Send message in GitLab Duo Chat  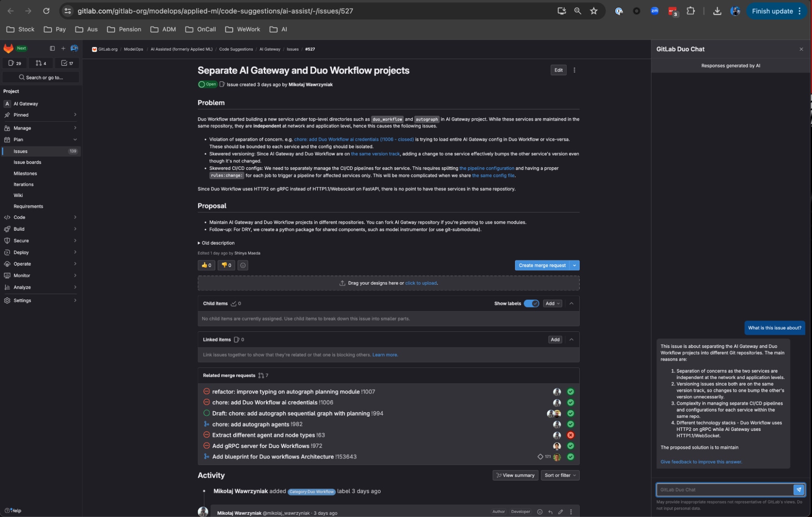pyautogui.click(x=799, y=490)
